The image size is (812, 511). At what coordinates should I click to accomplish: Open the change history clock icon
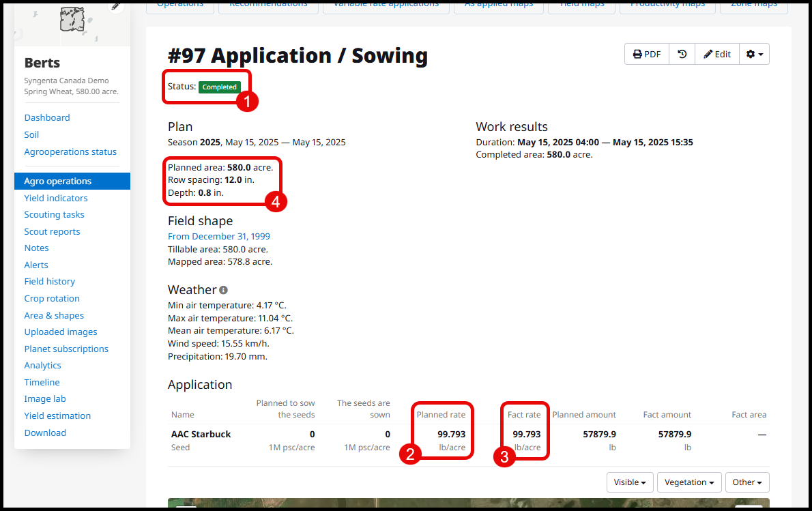click(x=682, y=55)
